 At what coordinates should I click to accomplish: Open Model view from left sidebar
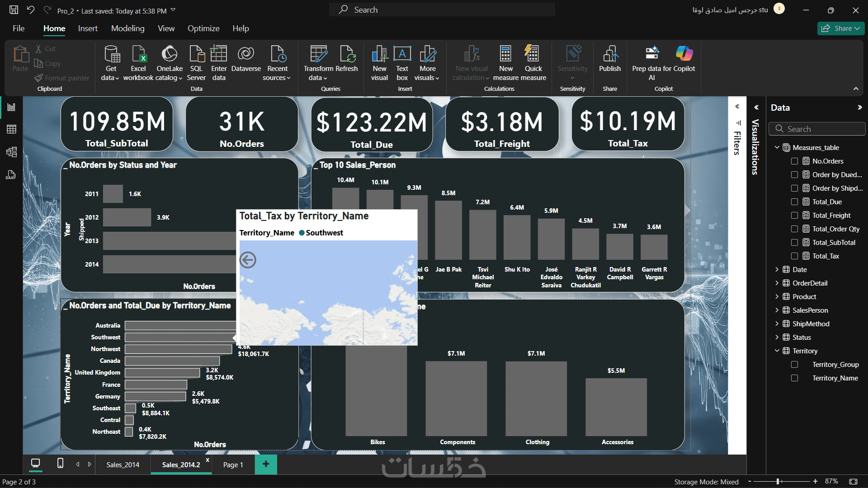coord(12,152)
